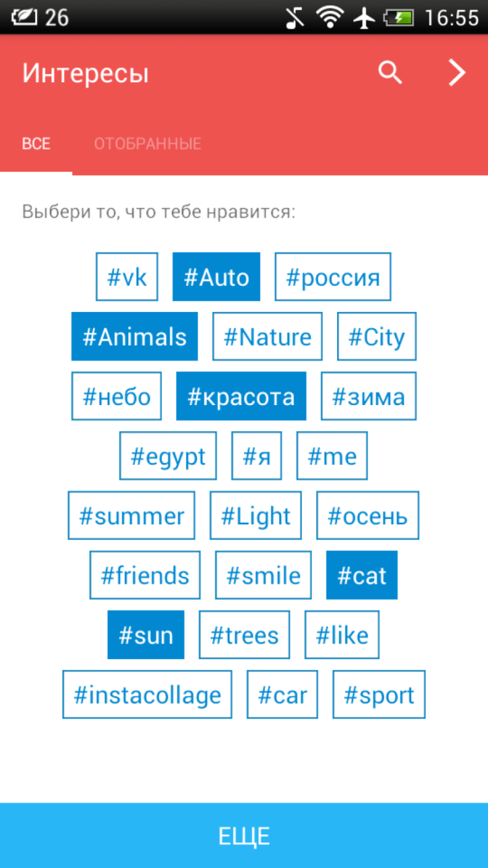The height and width of the screenshot is (868, 488).
Task: Tap the forward arrow in header
Action: pyautogui.click(x=457, y=73)
